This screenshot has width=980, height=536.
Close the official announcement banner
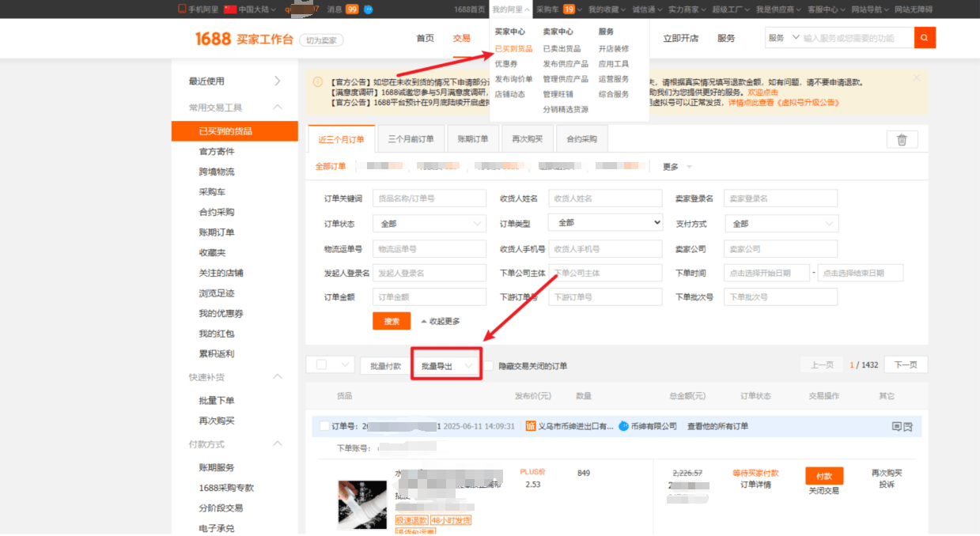coord(917,77)
